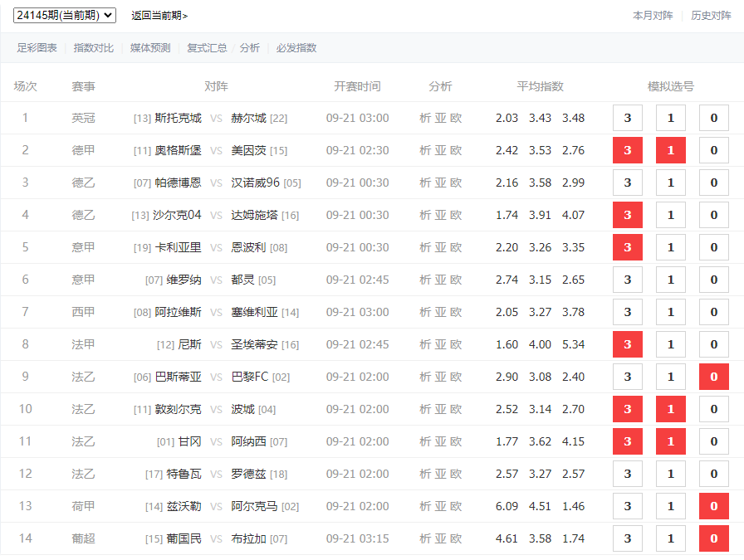Select pick 1 for match 7 阿拉维斯

pos(671,312)
